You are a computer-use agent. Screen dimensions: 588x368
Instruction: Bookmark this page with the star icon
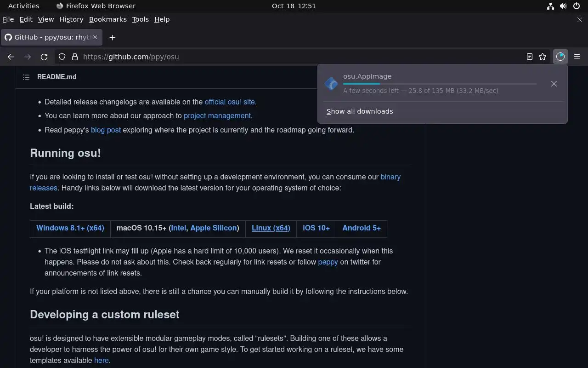coord(543,57)
